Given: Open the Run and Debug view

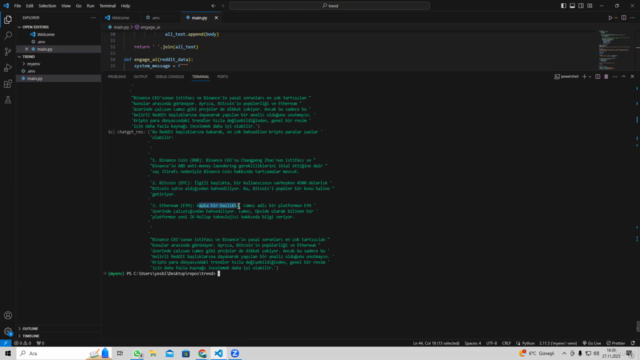Looking at the screenshot, I should 8,67.
